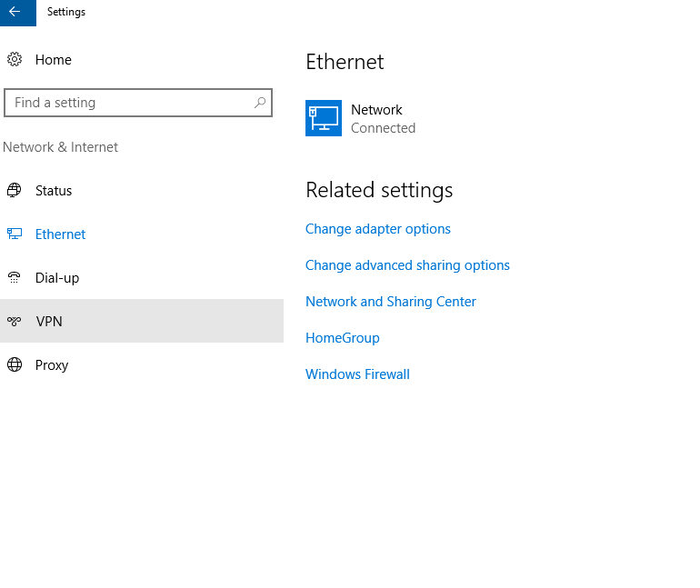Open the connected Network tile icon
This screenshot has width=700, height=588.
[324, 118]
